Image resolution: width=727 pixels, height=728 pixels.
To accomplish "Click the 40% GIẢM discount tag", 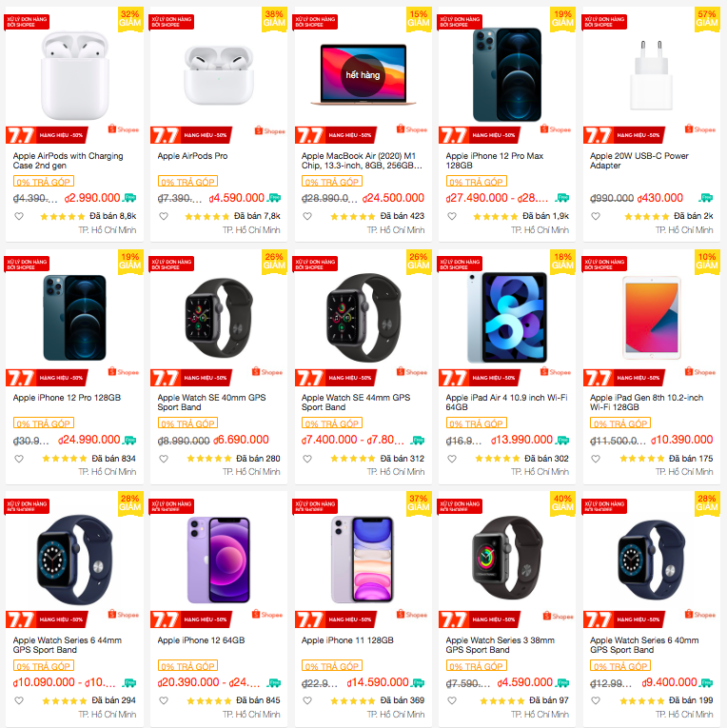I will click(x=562, y=503).
